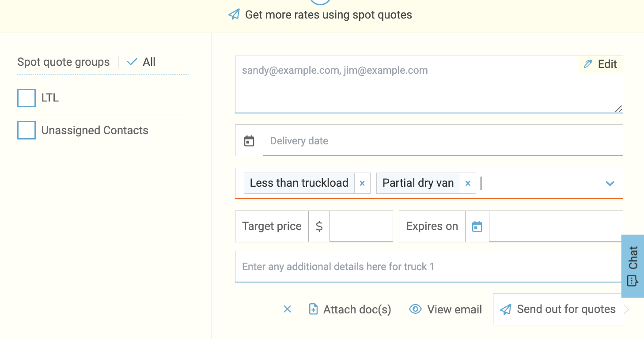644x339 pixels.
Task: Click in the email recipients text area
Action: (x=406, y=88)
